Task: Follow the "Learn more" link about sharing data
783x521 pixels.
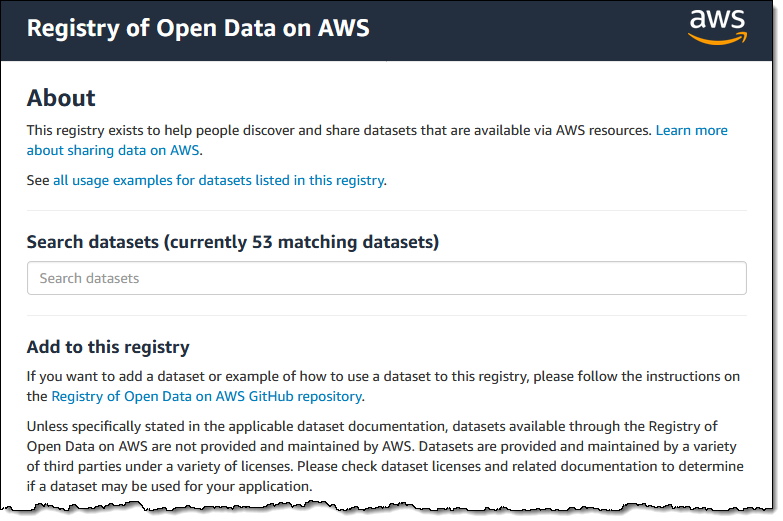Action: click(691, 131)
